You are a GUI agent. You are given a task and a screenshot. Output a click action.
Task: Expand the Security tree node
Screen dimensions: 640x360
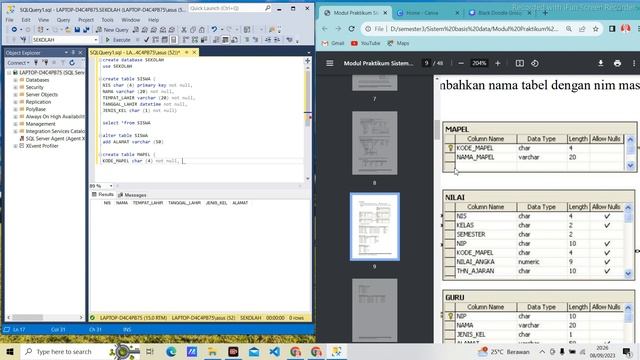coord(15,87)
